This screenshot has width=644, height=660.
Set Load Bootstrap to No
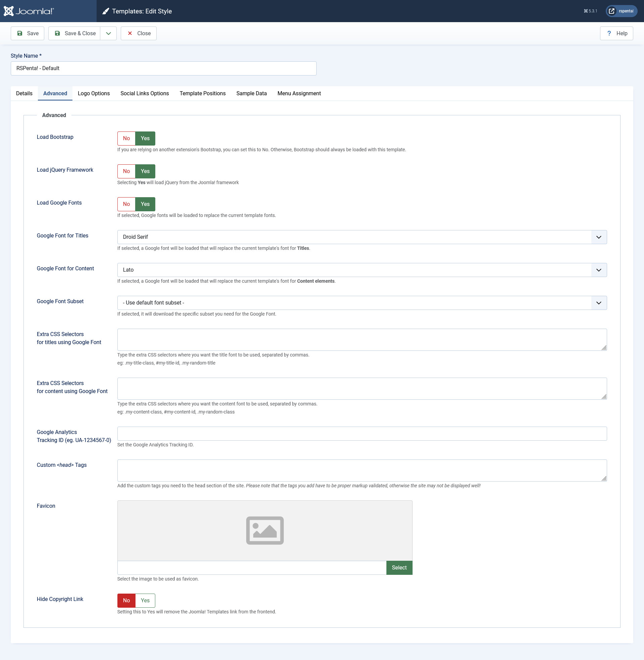[x=126, y=138]
